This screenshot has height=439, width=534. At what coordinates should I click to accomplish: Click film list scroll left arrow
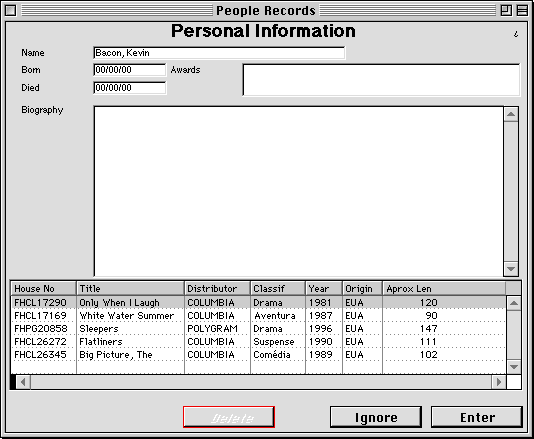pyautogui.click(x=23, y=382)
